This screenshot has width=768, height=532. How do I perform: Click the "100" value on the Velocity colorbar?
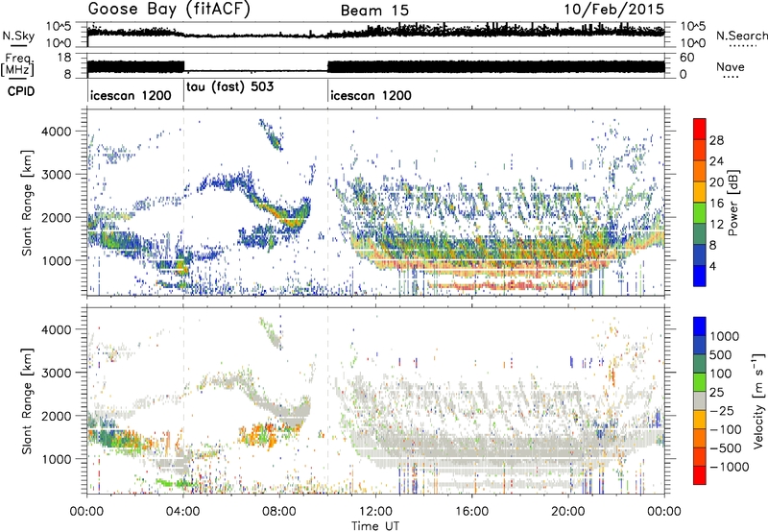tap(721, 374)
